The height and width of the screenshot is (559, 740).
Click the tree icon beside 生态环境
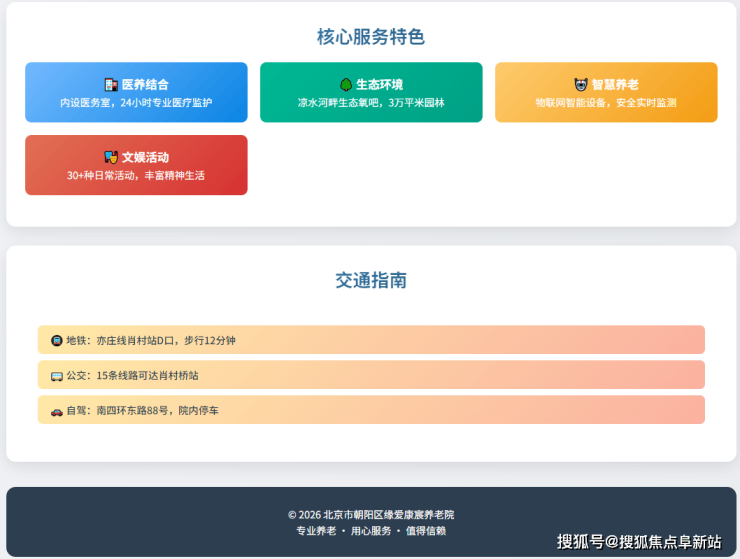(x=346, y=85)
